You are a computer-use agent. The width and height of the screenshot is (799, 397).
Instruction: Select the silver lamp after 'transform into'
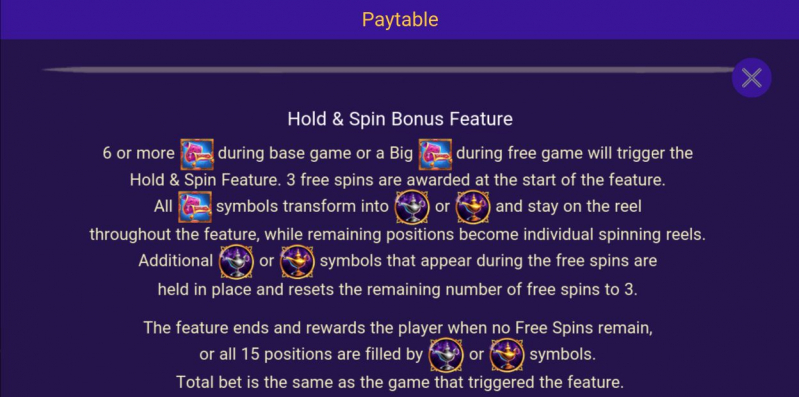point(412,207)
